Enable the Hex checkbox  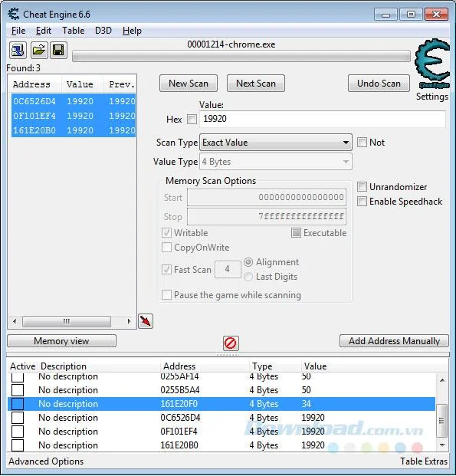(x=192, y=119)
